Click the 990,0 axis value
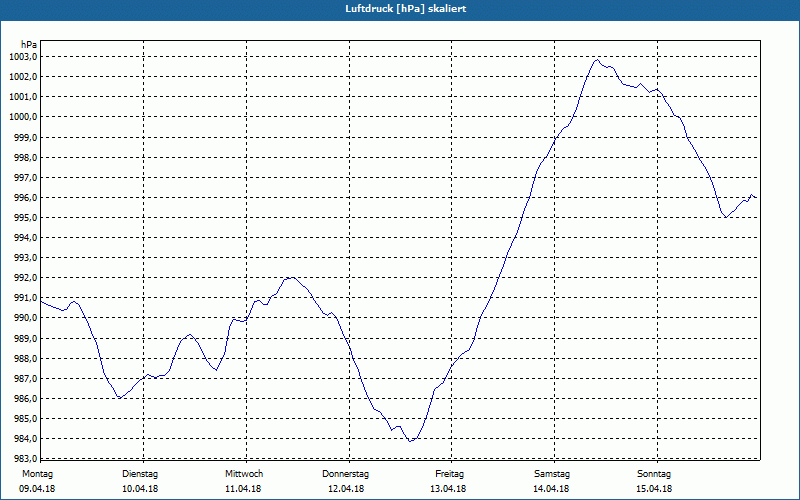800x500 pixels. [25, 318]
